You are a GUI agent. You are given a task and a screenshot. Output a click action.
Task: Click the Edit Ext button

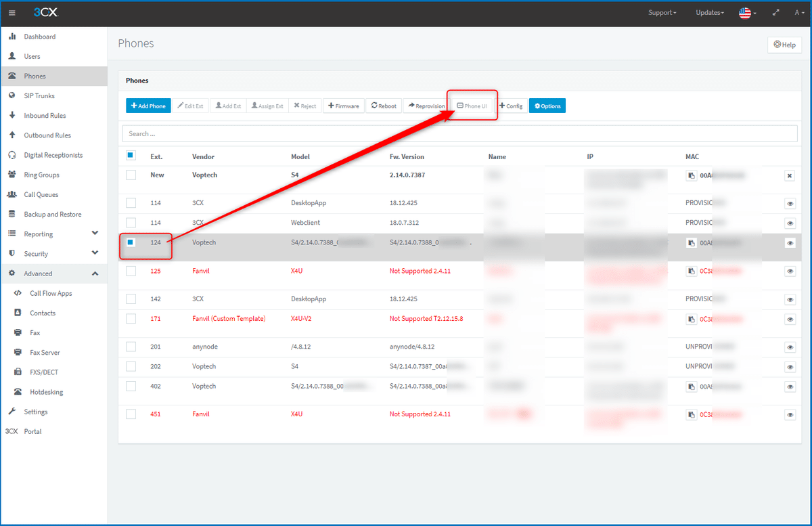click(190, 106)
